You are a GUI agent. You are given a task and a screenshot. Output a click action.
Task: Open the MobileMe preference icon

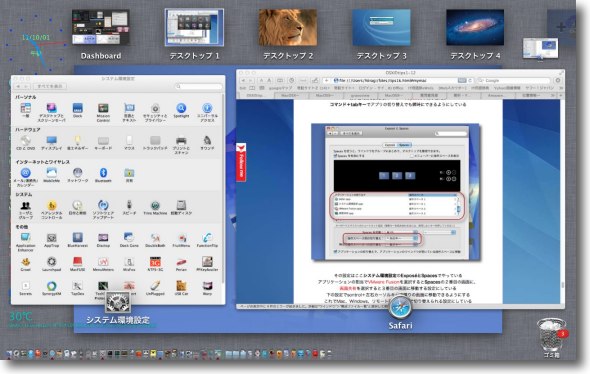(x=52, y=173)
